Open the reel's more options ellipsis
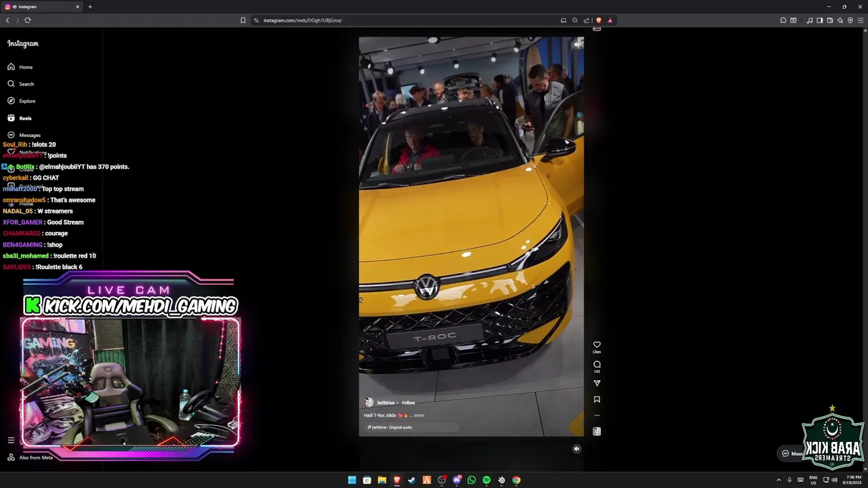 [x=597, y=415]
